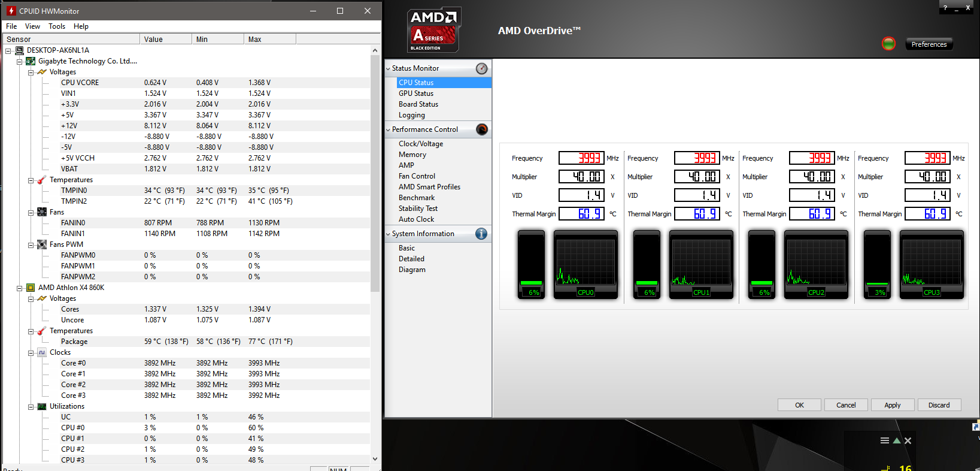This screenshot has width=980, height=471.
Task: Collapse the Utilizations tree node
Action: tap(31, 406)
